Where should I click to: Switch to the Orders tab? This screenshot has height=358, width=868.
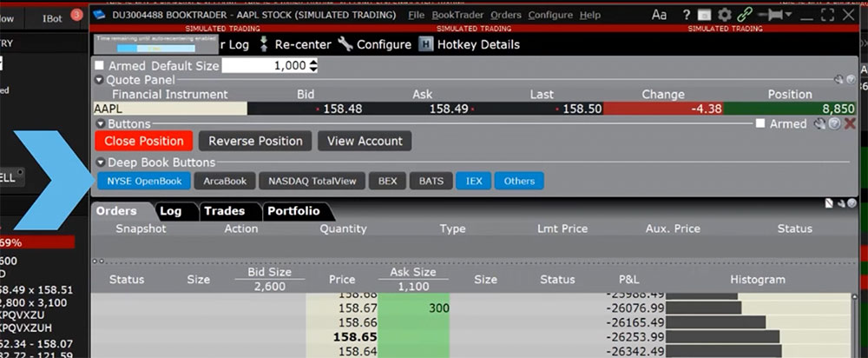point(117,211)
